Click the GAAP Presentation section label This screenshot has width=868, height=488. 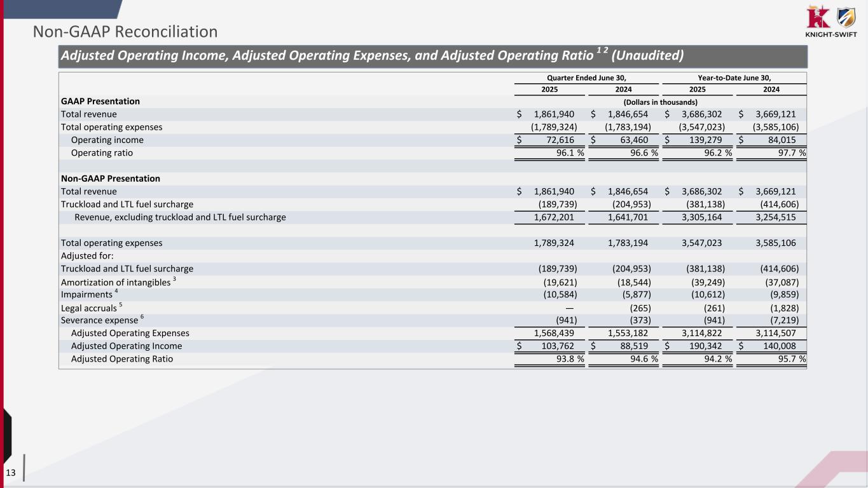click(100, 101)
